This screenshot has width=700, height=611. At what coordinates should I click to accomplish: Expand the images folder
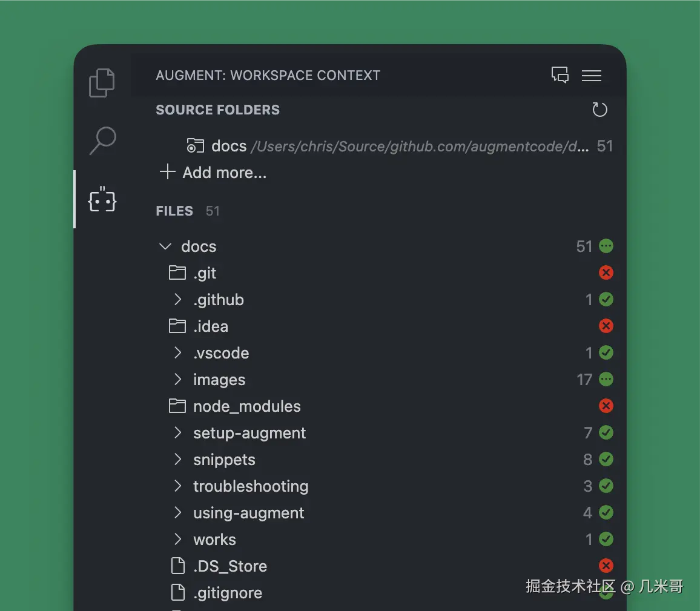(177, 380)
